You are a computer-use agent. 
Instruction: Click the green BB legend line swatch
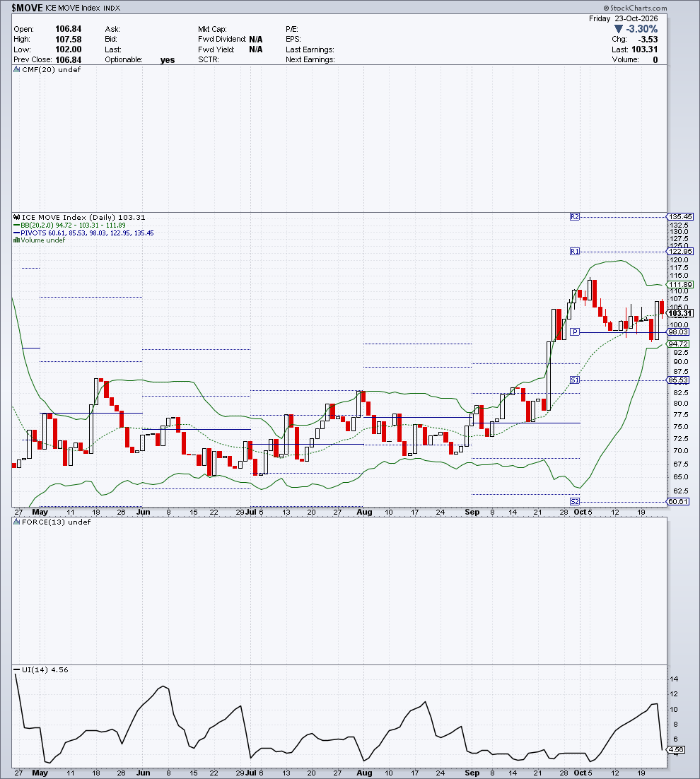[16, 225]
